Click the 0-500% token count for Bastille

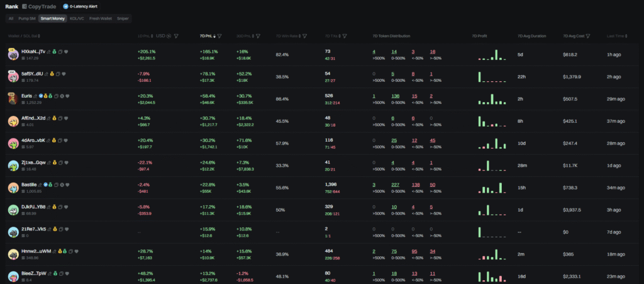tap(396, 185)
